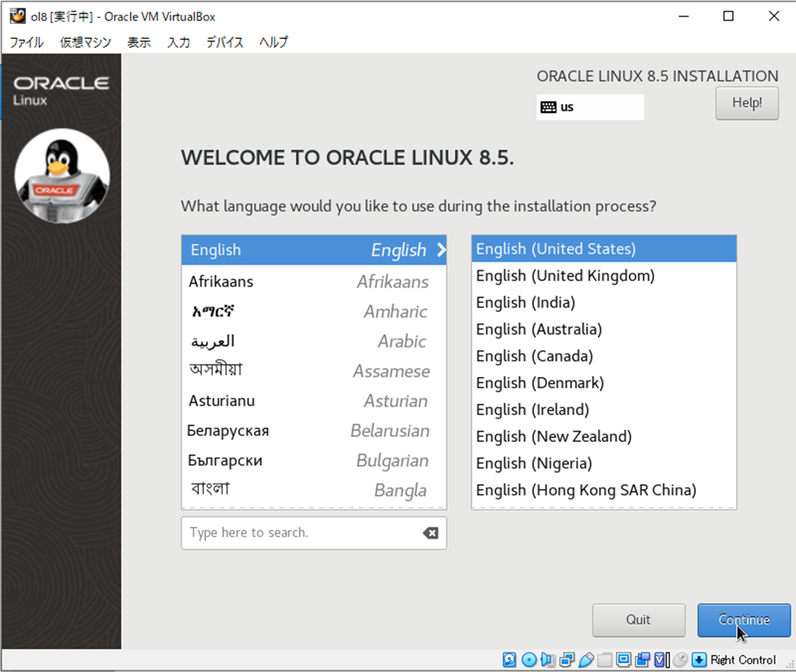The image size is (796, 672).
Task: Click the V features status icon
Action: tap(661, 659)
